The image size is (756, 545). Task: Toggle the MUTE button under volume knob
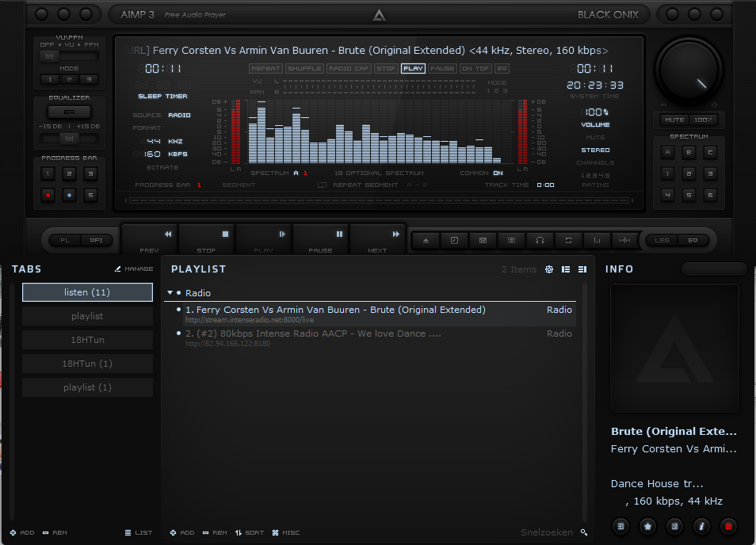[x=674, y=120]
